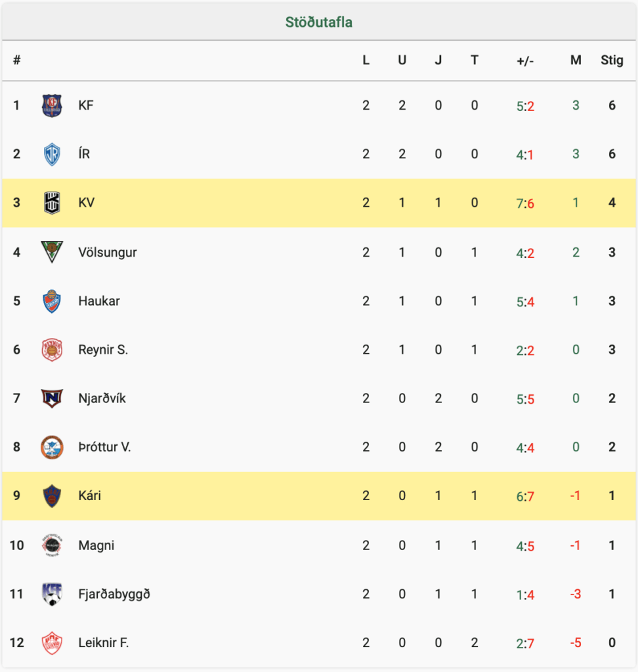Click the Stöðutafla table title
This screenshot has height=672, width=638.
tap(319, 22)
